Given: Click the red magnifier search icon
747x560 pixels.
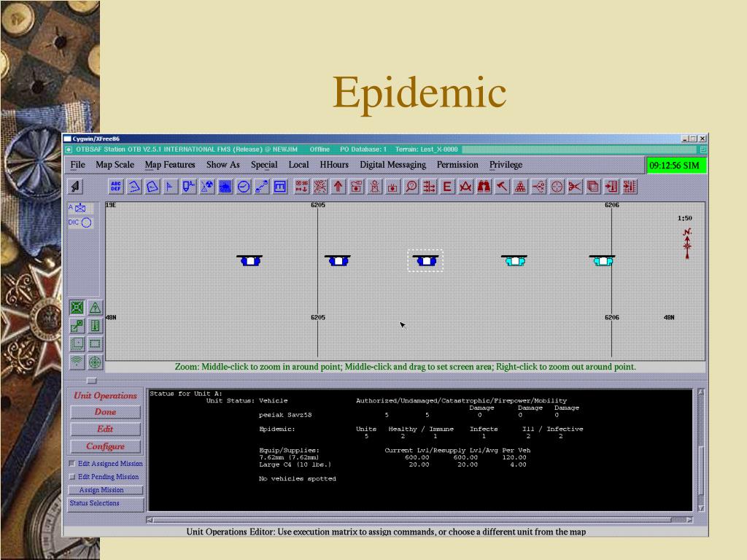Looking at the screenshot, I should [411, 186].
